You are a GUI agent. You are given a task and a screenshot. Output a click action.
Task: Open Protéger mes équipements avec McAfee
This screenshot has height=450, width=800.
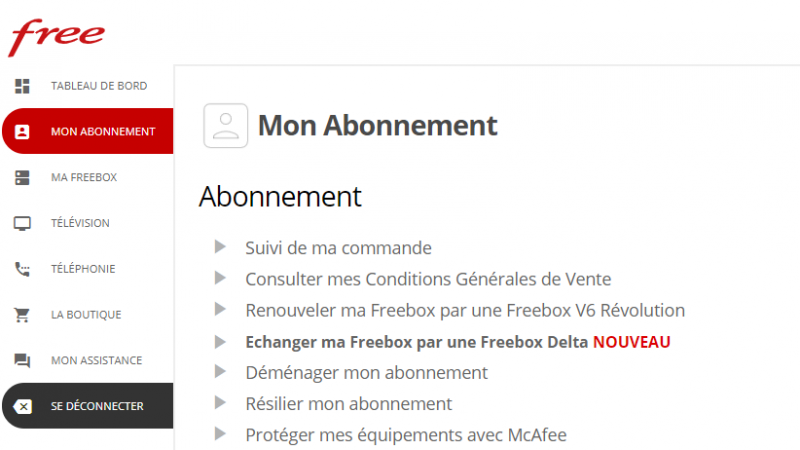tap(406, 434)
